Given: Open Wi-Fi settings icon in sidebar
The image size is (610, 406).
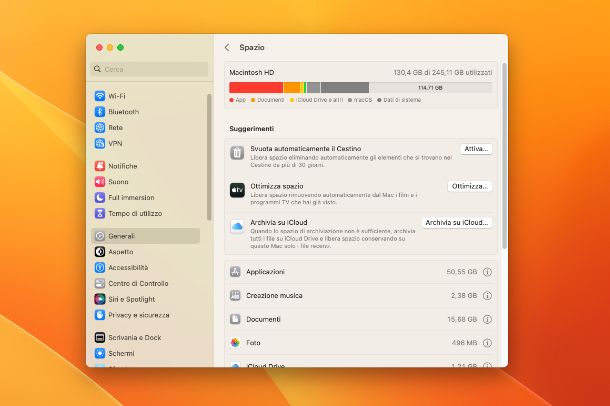Looking at the screenshot, I should coord(100,96).
